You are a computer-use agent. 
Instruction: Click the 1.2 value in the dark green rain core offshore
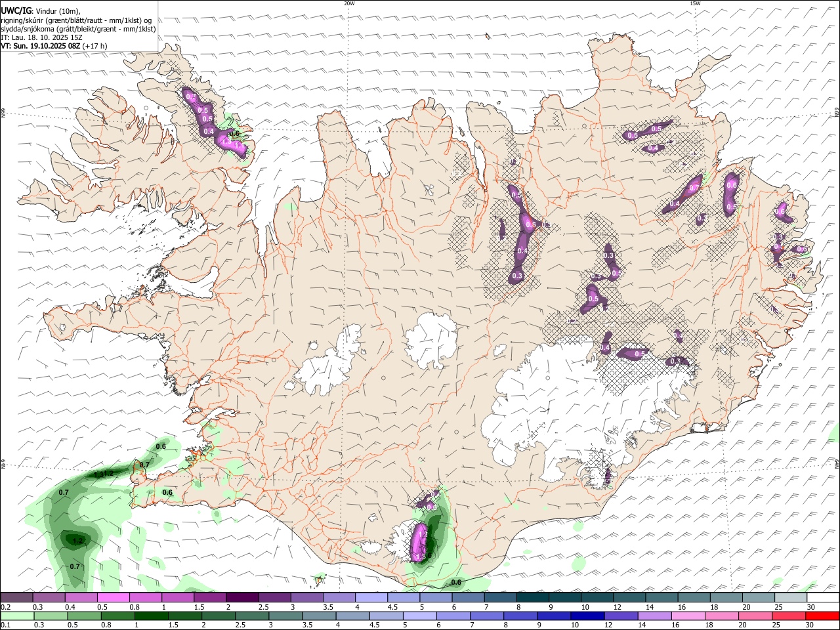78,541
